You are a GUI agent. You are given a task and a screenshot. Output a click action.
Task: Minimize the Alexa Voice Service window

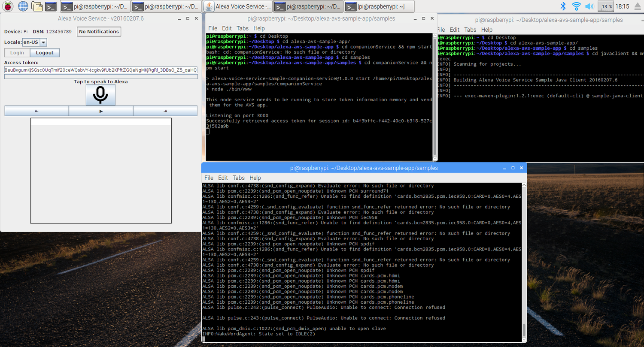point(179,18)
